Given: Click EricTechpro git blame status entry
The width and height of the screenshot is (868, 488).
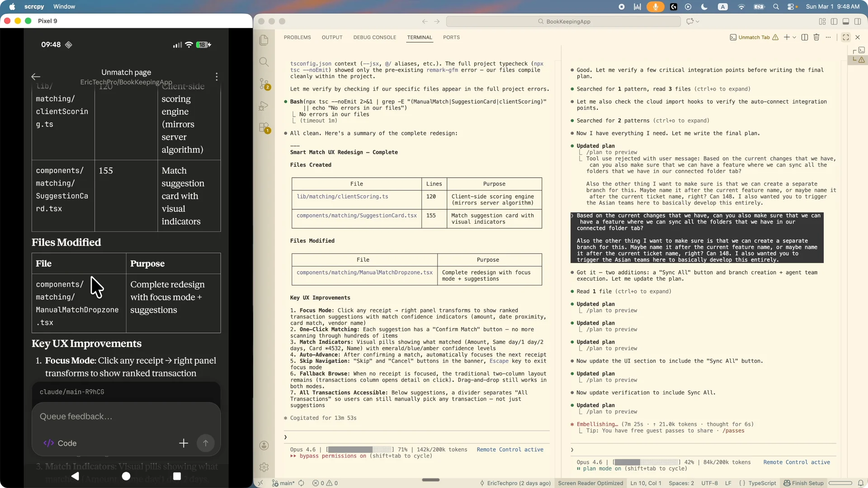Looking at the screenshot, I should (x=515, y=483).
